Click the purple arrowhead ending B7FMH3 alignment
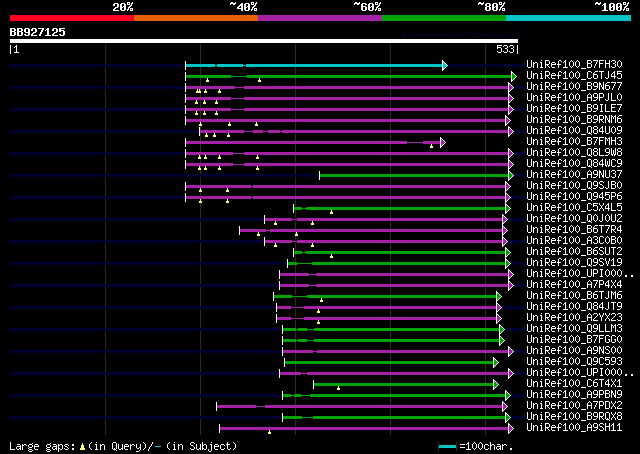This screenshot has height=454, width=640. tap(443, 142)
